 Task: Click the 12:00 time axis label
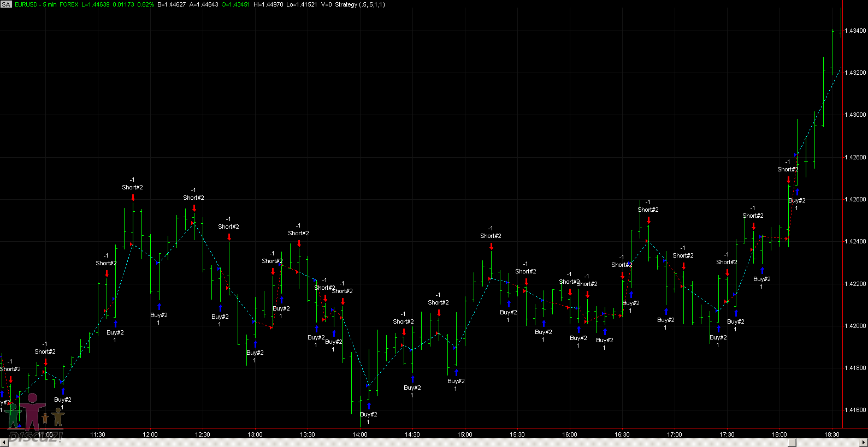(x=150, y=434)
